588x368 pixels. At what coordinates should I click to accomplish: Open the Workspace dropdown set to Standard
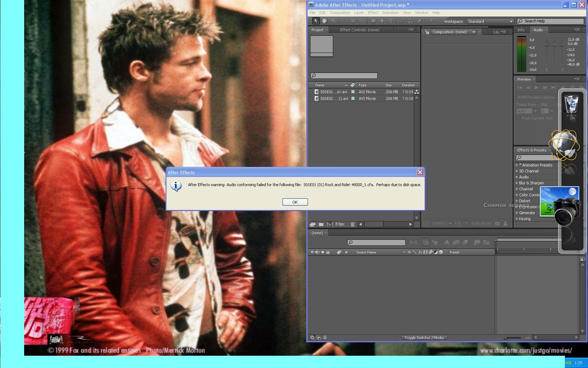(490, 21)
